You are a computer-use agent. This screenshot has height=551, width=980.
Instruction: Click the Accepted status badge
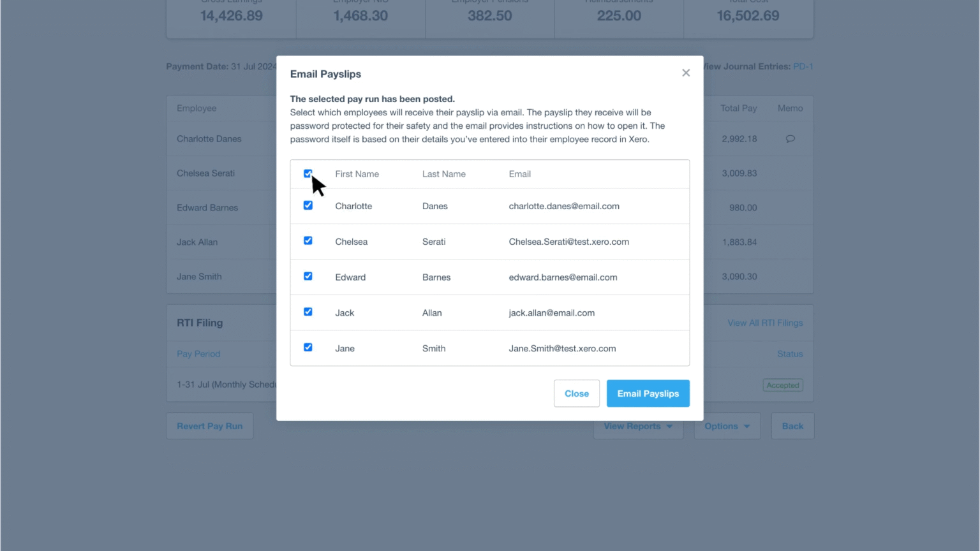pos(782,385)
